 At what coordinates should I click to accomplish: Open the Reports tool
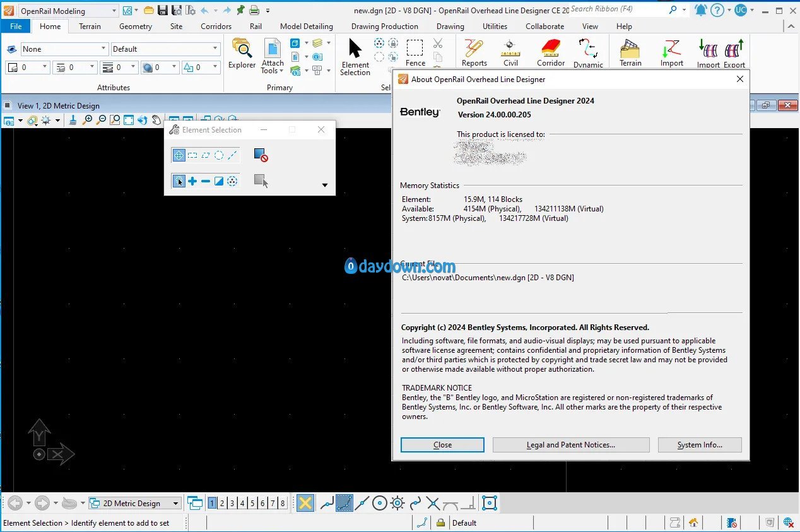click(474, 53)
